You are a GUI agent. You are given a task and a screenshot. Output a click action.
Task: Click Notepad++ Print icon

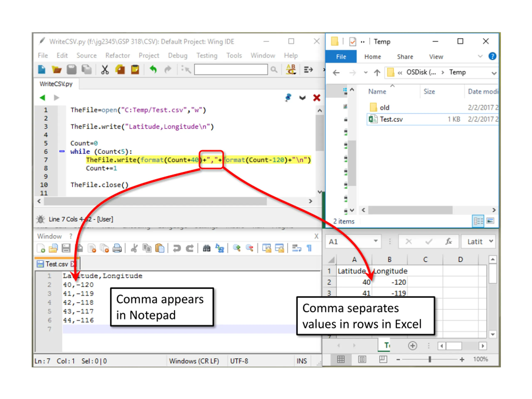click(117, 248)
